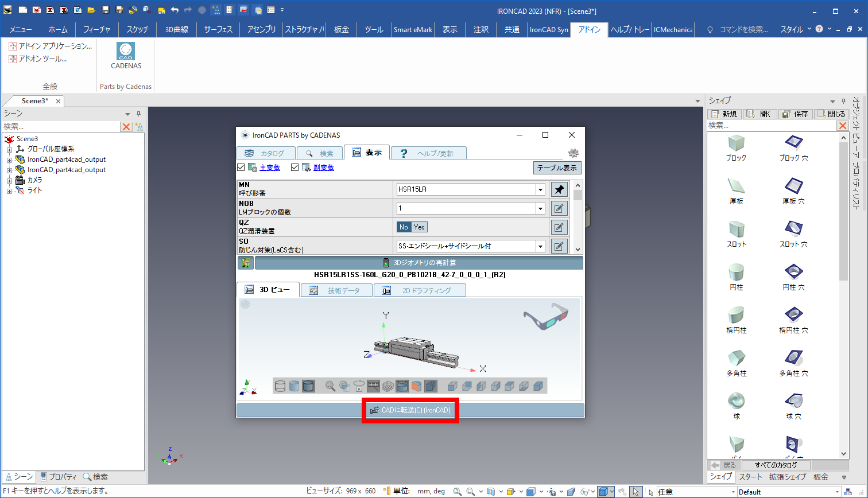Click the 3Dジオメトリの再計算 button
The image size is (868, 498).
tap(419, 263)
